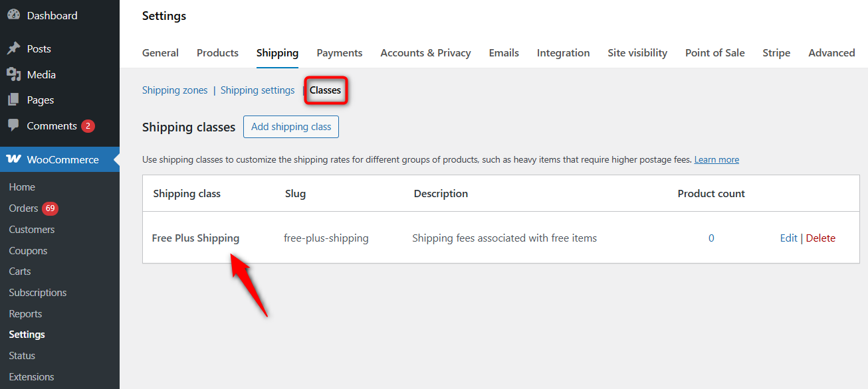Switch to the Shipping zones section
The width and height of the screenshot is (868, 389).
175,90
